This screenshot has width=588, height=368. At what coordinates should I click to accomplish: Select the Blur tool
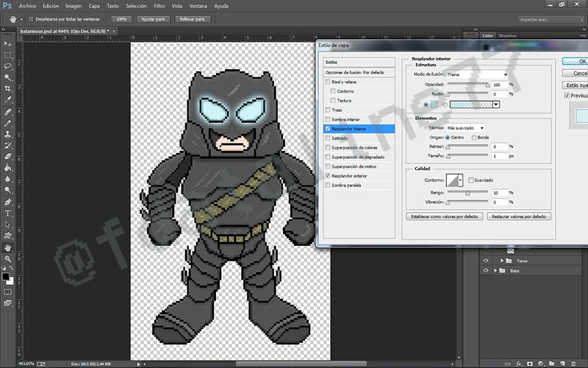pyautogui.click(x=7, y=179)
